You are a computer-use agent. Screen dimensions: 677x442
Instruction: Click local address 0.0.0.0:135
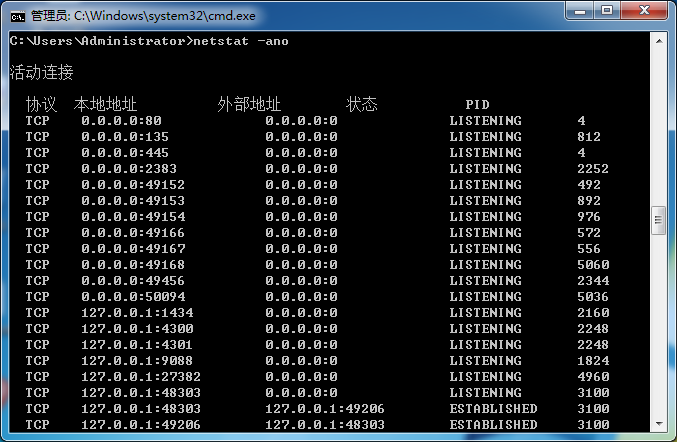(x=125, y=137)
